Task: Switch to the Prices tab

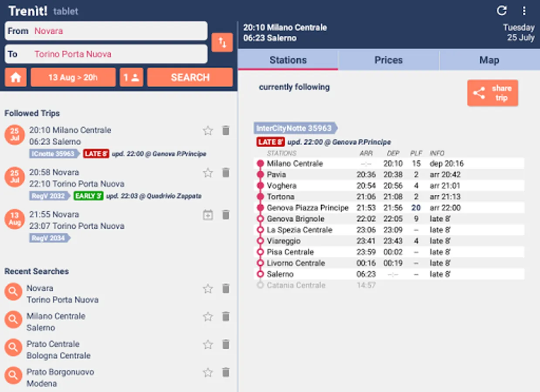Action: tap(388, 60)
